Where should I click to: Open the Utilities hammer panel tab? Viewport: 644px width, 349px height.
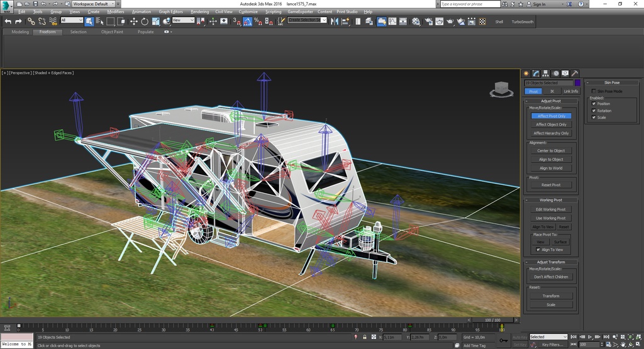(575, 74)
